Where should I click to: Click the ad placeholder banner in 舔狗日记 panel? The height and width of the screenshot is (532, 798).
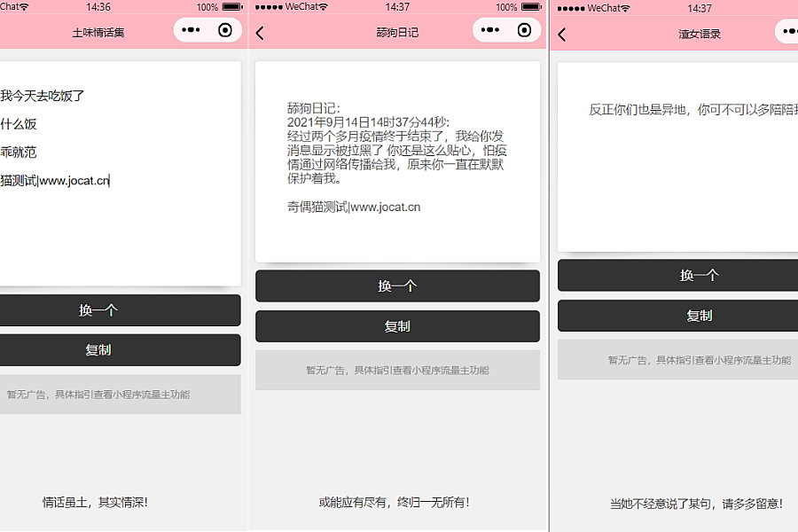[397, 370]
